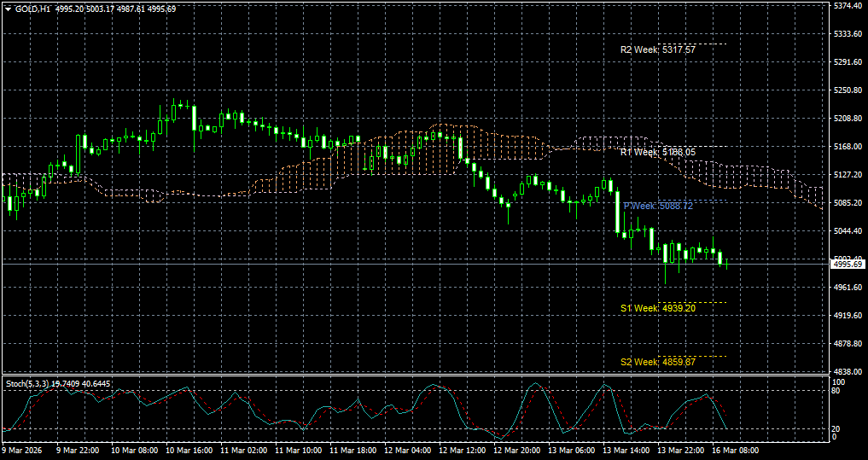Click the 5127.20 price scale label
The height and width of the screenshot is (460, 868).
(x=848, y=174)
